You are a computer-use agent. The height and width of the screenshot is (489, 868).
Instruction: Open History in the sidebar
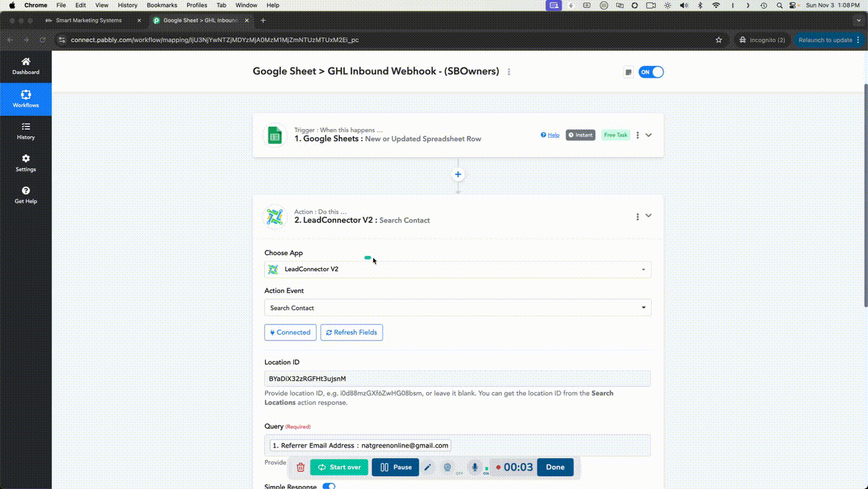(25, 131)
